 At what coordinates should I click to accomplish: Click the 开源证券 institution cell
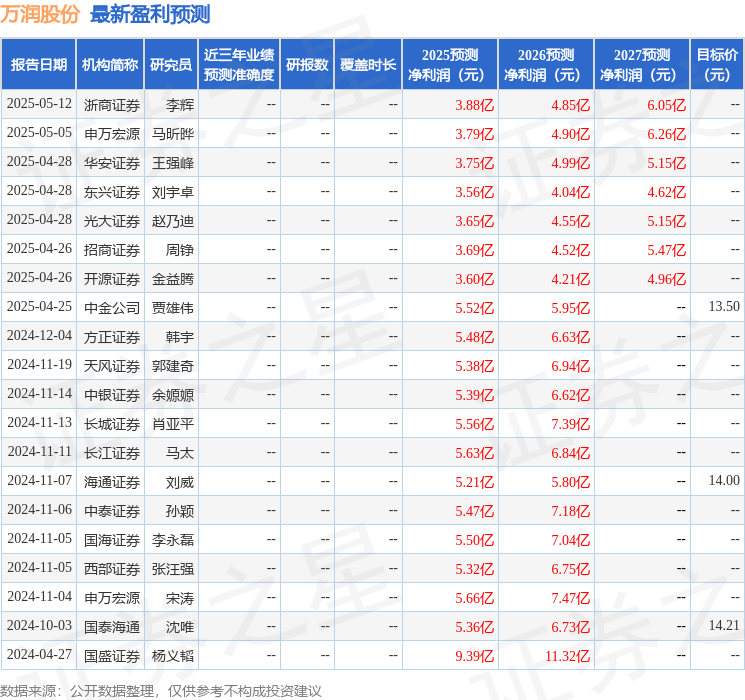pyautogui.click(x=112, y=278)
